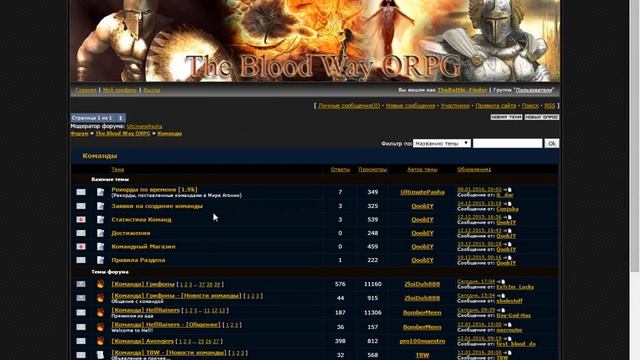This screenshot has height=360, width=640.
Task: Click the Форум breadcrumb link
Action: (79, 133)
